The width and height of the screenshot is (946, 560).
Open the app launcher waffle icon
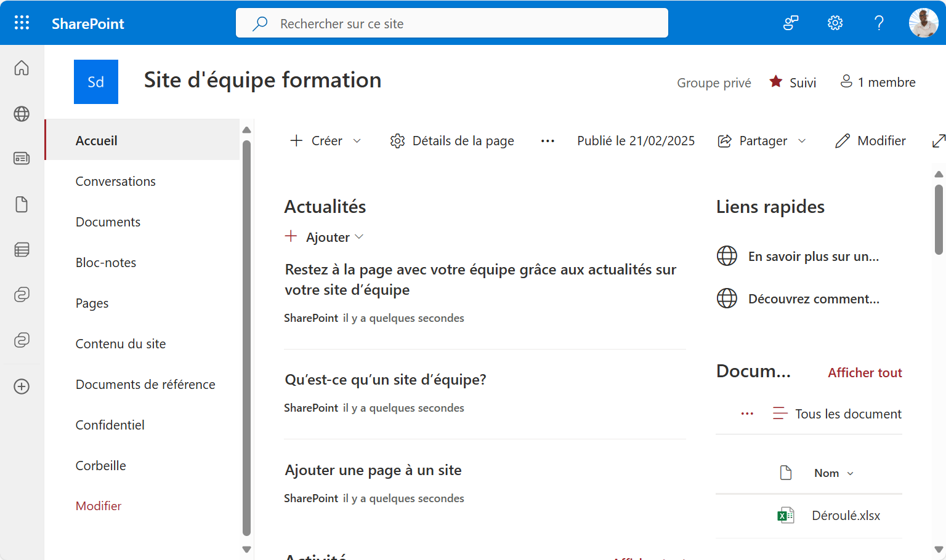pyautogui.click(x=22, y=23)
